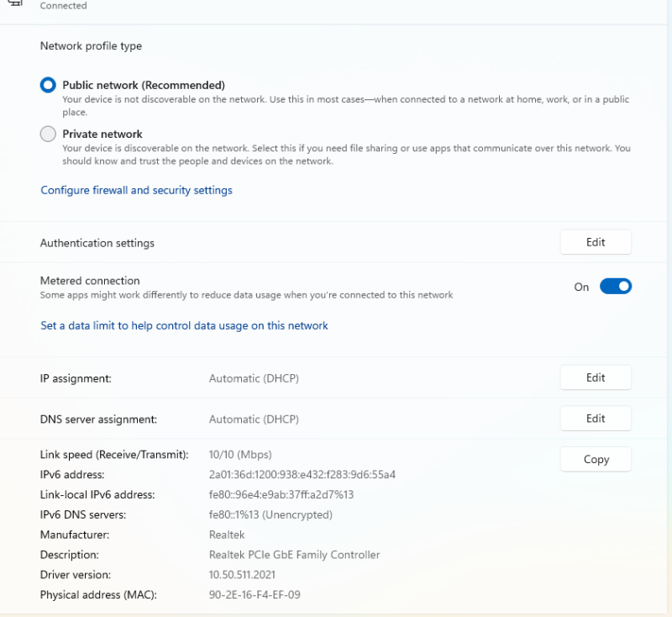
Task: Click the Physical address (MAC) value
Action: 255,595
